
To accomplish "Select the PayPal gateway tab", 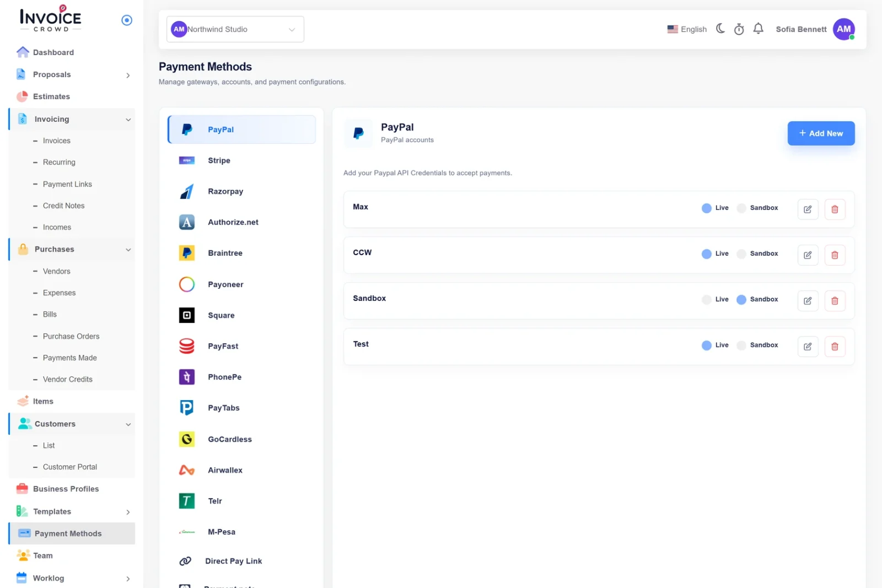I will (241, 130).
